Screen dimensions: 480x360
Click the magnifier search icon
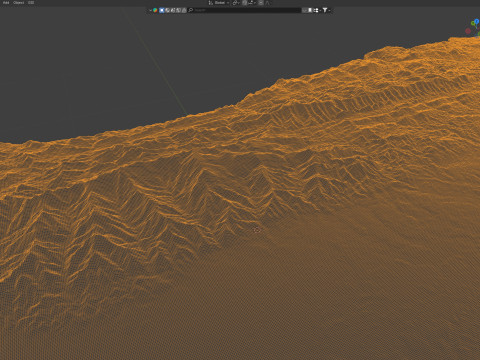tap(191, 10)
